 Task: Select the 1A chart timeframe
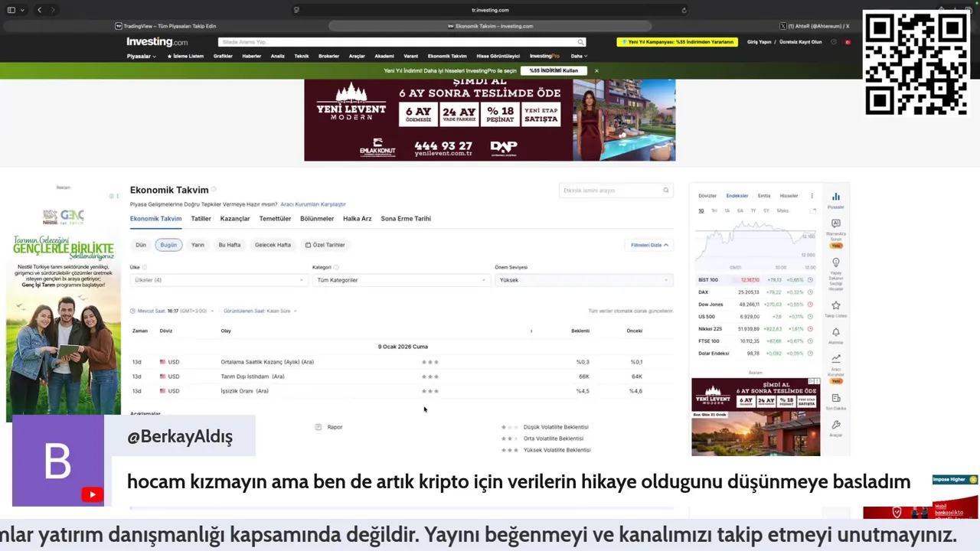[727, 210]
